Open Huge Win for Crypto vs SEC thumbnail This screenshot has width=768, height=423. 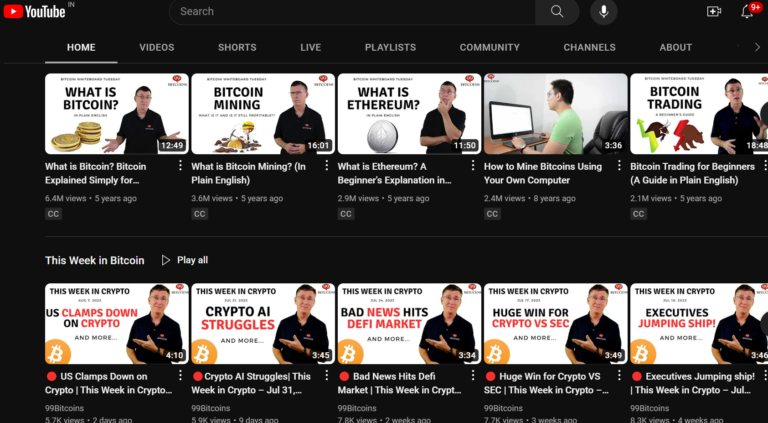[x=555, y=324]
